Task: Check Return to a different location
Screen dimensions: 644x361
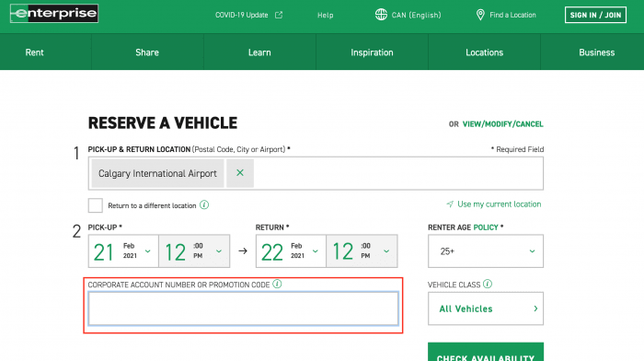Action: coord(96,205)
